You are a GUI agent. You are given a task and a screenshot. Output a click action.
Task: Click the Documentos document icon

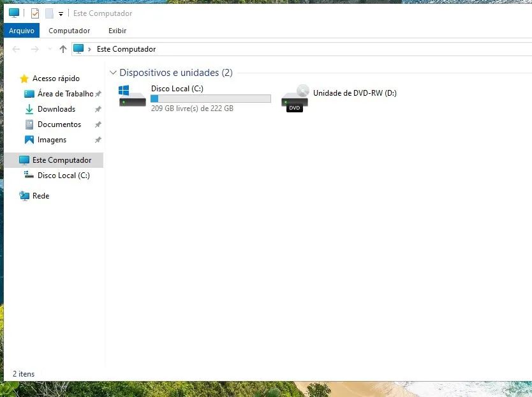(29, 124)
